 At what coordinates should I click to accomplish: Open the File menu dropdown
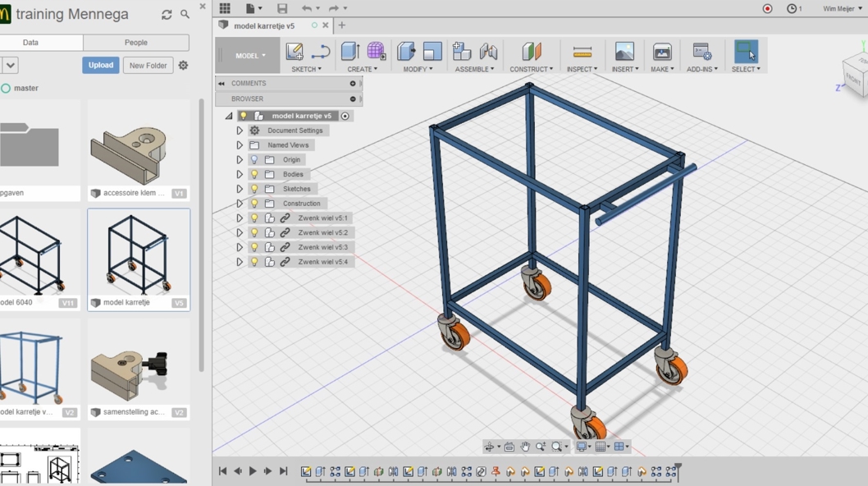(253, 8)
